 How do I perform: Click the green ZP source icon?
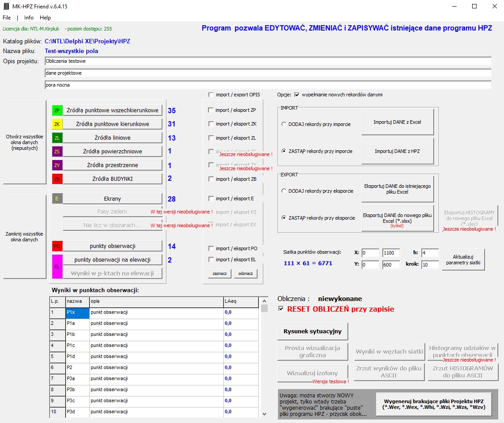[57, 111]
